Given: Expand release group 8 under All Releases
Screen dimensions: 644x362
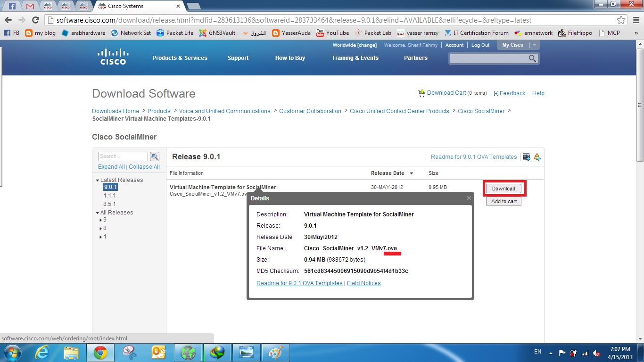Looking at the screenshot, I should (x=101, y=229).
